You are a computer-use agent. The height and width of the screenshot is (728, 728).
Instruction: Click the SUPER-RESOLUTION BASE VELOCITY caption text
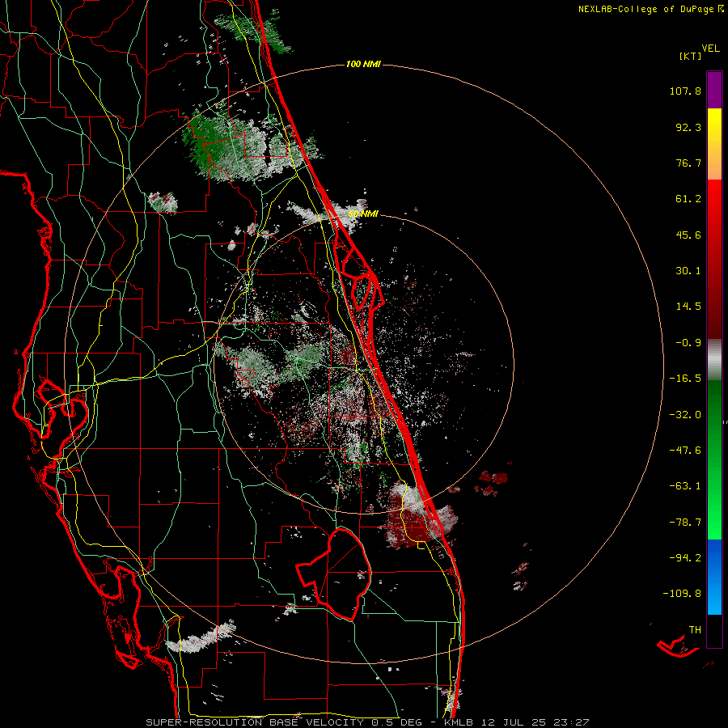255,722
